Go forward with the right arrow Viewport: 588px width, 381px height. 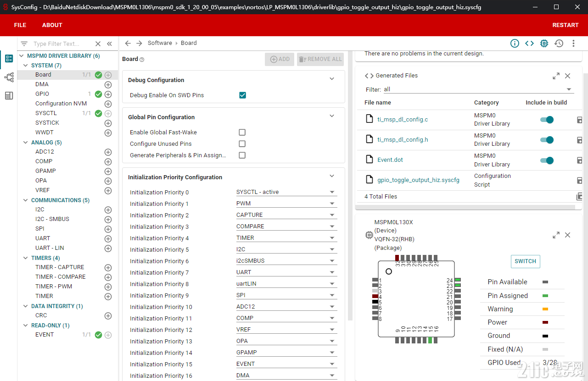139,43
